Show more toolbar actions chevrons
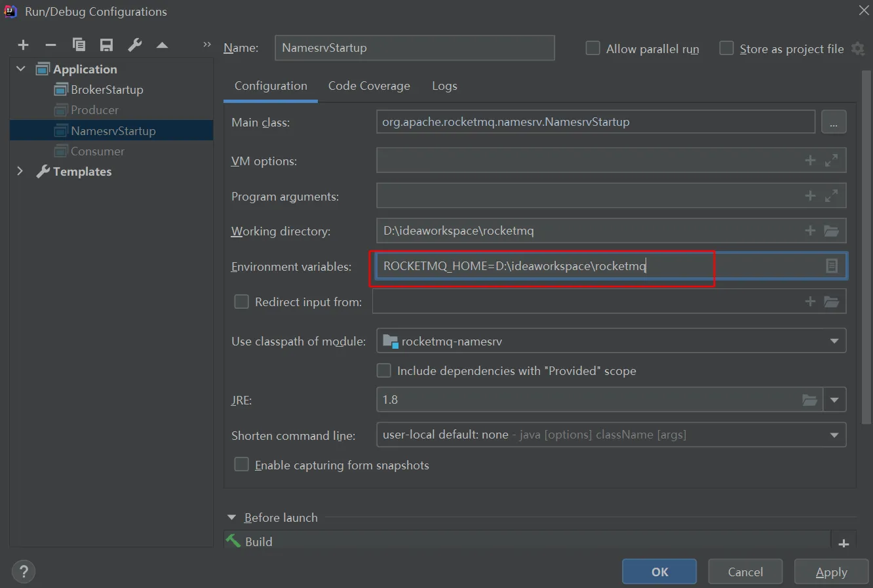The height and width of the screenshot is (588, 873). [x=207, y=45]
